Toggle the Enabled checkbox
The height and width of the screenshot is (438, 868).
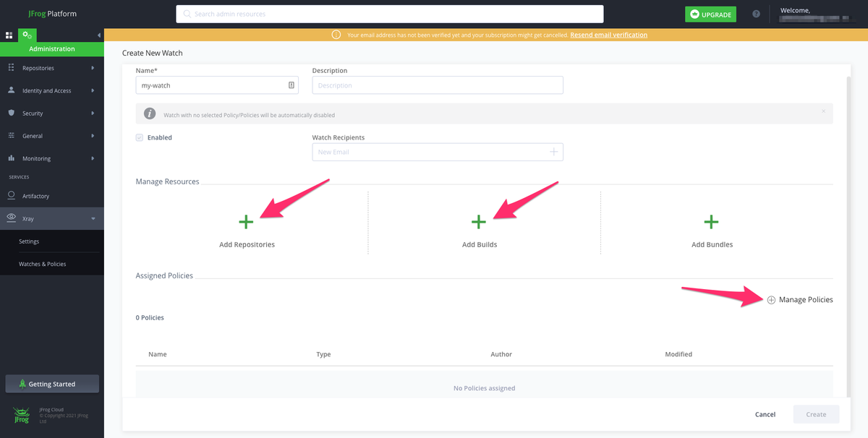point(140,137)
